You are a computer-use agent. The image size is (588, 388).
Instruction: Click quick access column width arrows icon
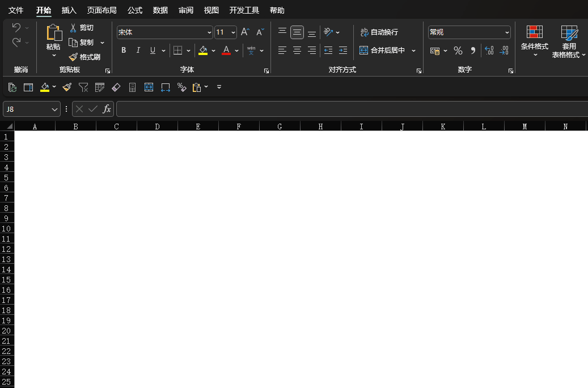coord(166,87)
